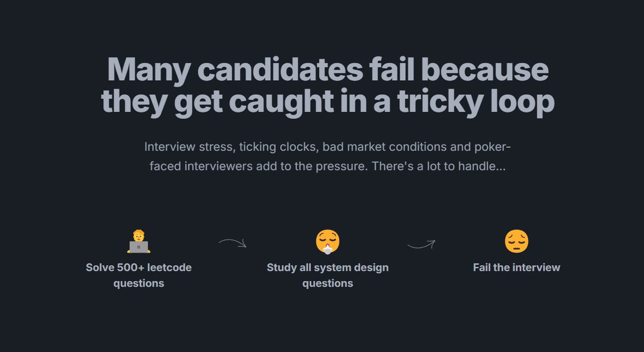This screenshot has width=644, height=352.
Task: Select the "Study all system design questions" label
Action: click(327, 275)
